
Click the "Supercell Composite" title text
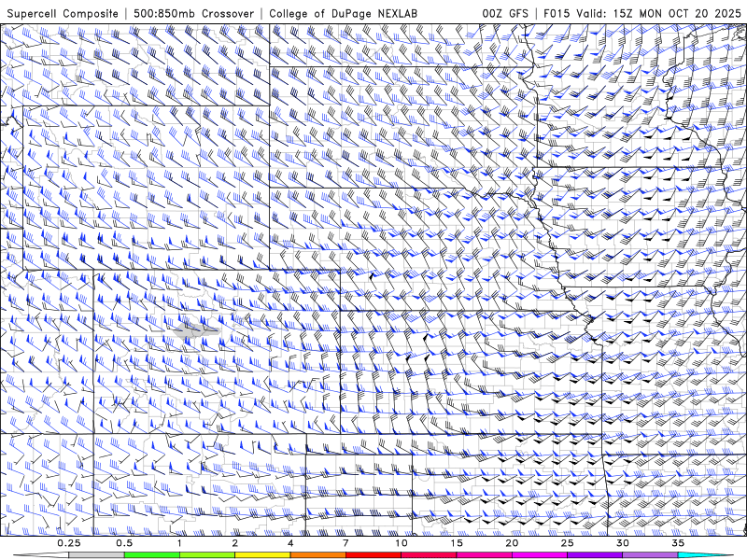[x=63, y=13]
